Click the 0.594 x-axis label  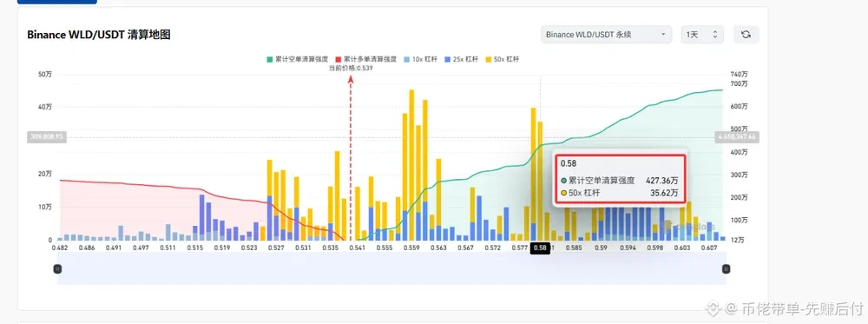pos(628,248)
